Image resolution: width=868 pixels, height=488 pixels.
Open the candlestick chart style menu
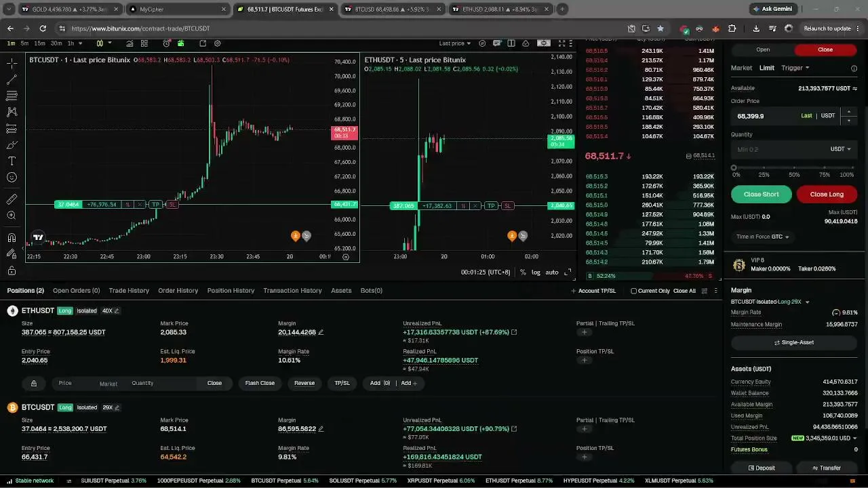[x=100, y=43]
